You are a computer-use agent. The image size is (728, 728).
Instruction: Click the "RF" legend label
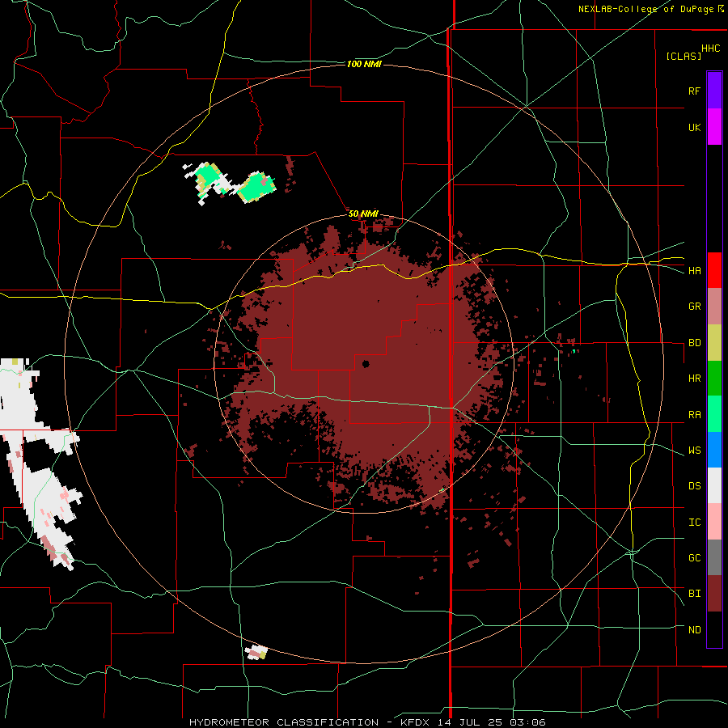tap(694, 91)
